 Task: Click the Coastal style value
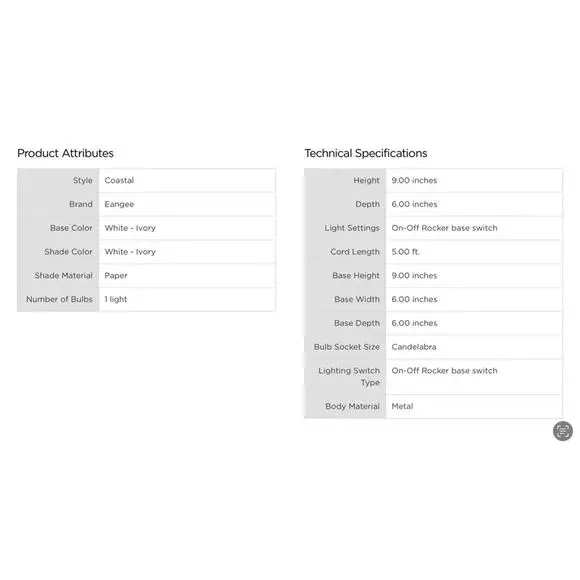119,181
